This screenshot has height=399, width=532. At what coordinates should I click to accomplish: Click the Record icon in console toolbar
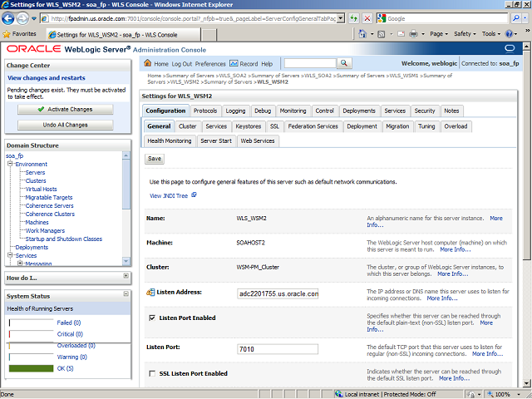click(x=234, y=63)
